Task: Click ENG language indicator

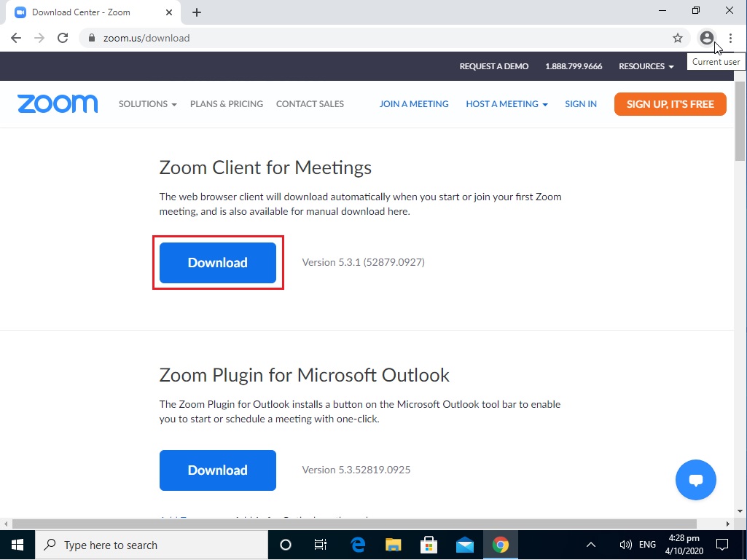Action: pos(647,545)
